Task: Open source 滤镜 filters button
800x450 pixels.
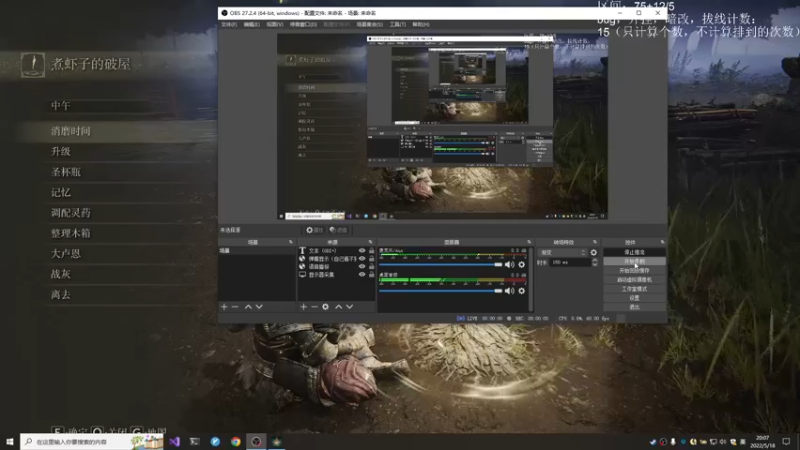Action: [338, 230]
